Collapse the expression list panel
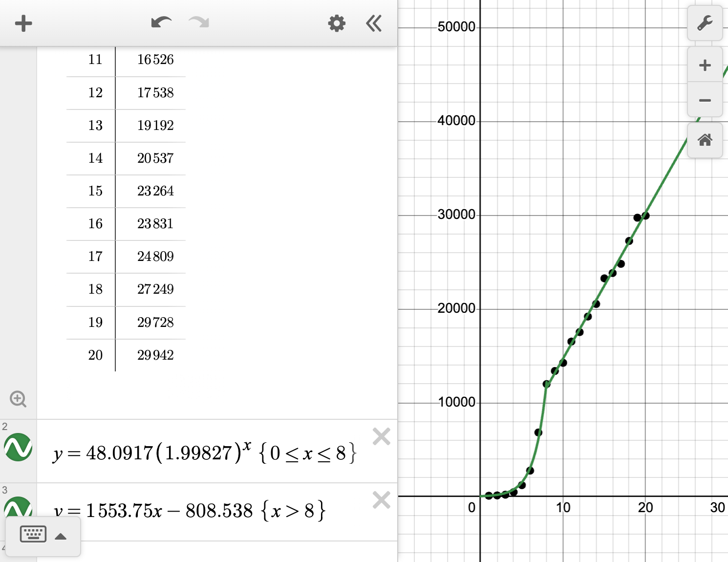This screenshot has height=562, width=728. pos(373,23)
